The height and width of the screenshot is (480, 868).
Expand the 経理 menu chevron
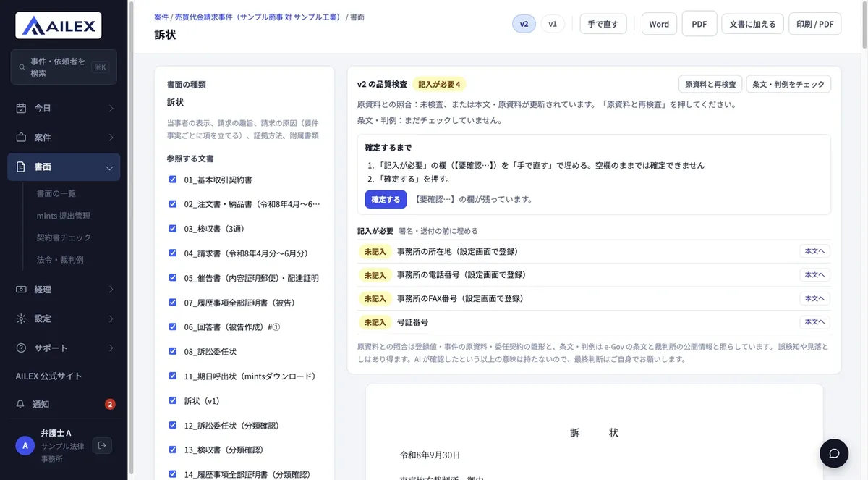[x=111, y=290]
